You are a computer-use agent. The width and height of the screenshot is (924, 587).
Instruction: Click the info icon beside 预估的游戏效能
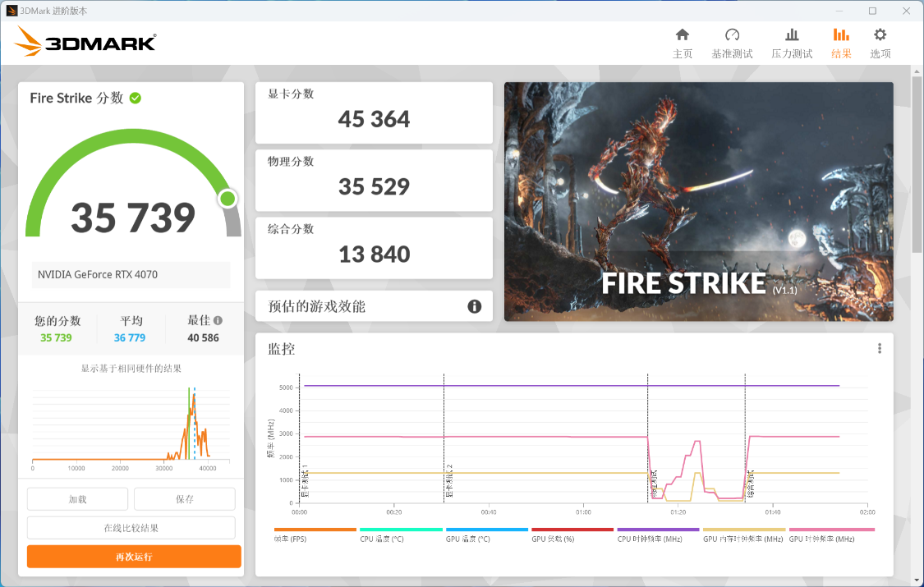[475, 306]
